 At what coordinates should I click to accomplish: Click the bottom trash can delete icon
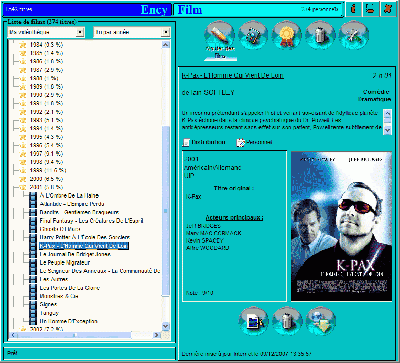click(x=287, y=321)
